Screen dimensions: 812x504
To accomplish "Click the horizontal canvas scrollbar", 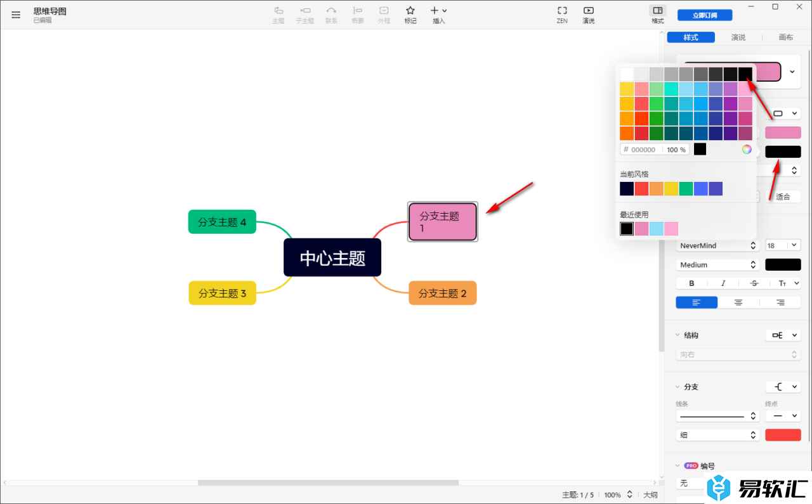I will 328,482.
